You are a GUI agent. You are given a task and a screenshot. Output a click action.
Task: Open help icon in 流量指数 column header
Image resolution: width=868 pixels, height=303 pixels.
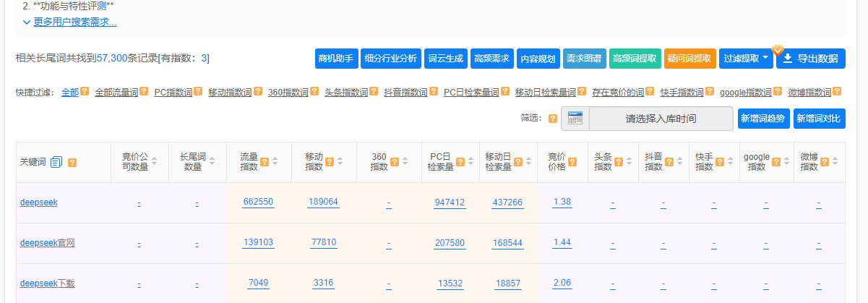click(x=265, y=162)
